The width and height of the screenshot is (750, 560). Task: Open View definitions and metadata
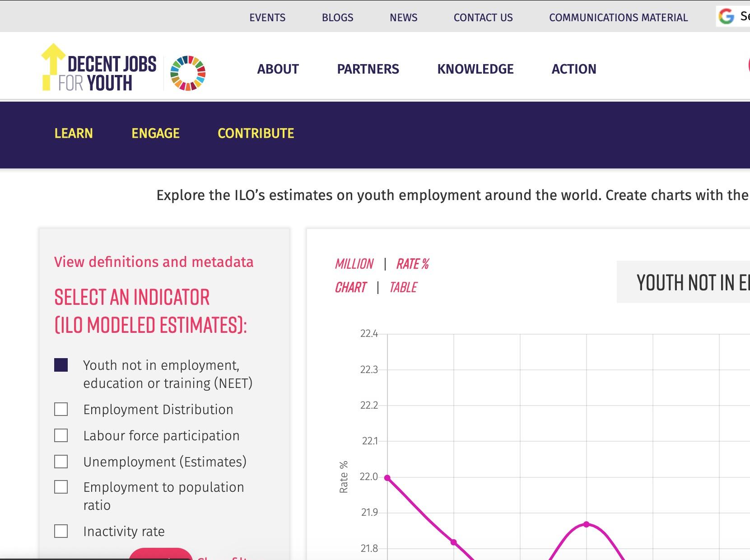[154, 262]
